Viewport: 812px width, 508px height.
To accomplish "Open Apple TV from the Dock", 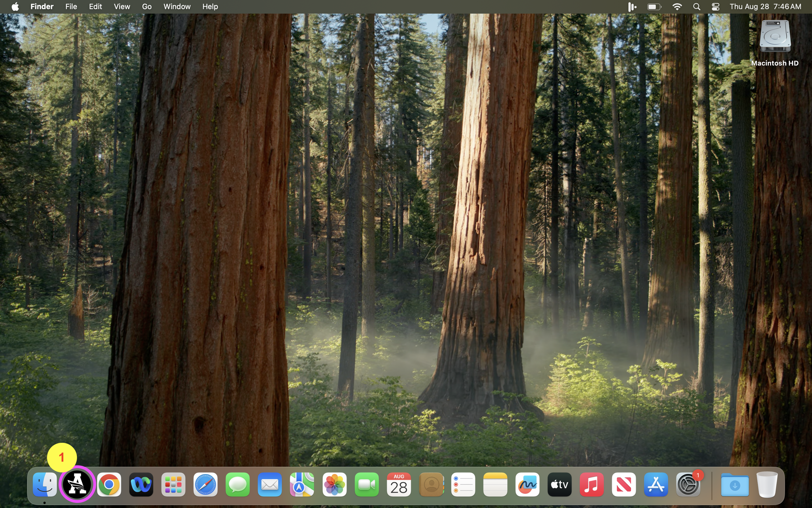I will pos(560,485).
